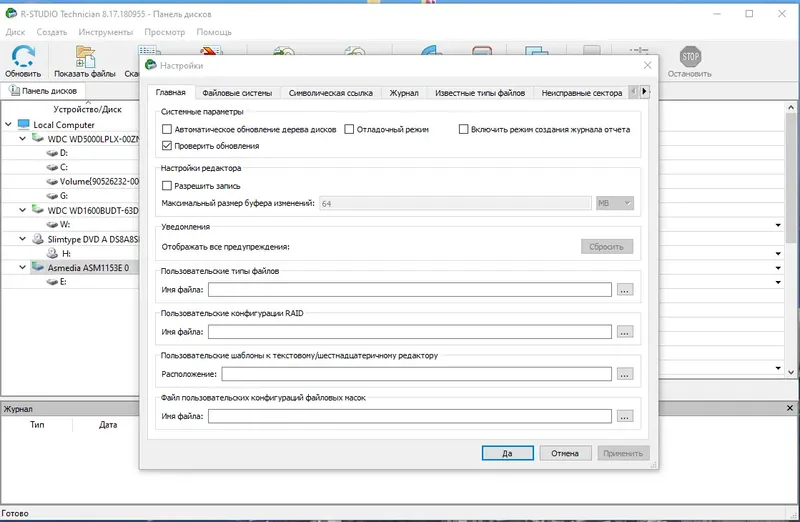
Task: Click the Slimtype DVD drive icon
Action: coord(38,239)
